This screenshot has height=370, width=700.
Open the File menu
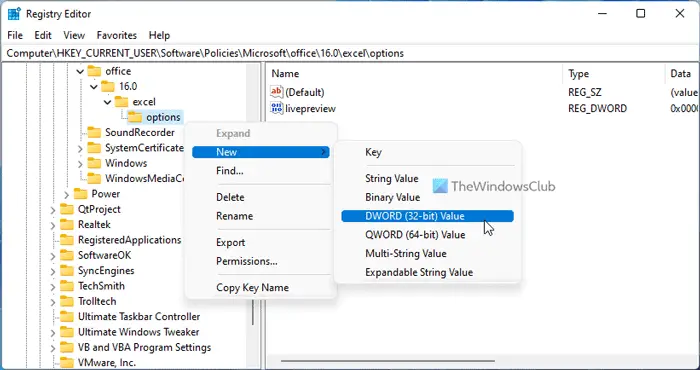(x=15, y=35)
